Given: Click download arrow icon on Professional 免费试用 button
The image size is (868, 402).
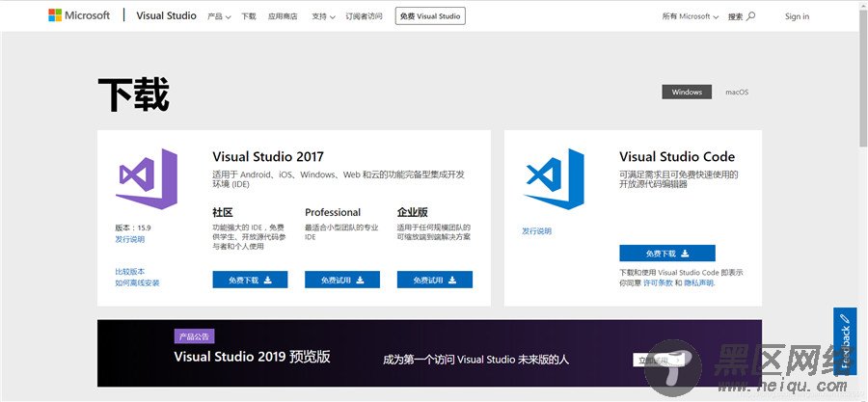Looking at the screenshot, I should point(360,280).
